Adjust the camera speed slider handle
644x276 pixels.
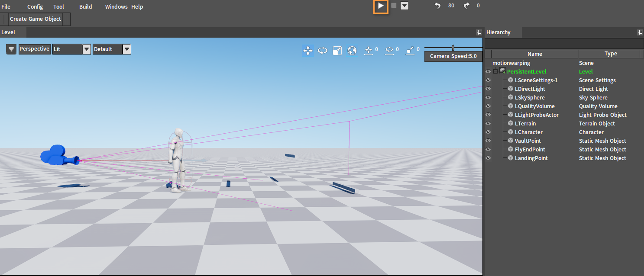pyautogui.click(x=453, y=47)
